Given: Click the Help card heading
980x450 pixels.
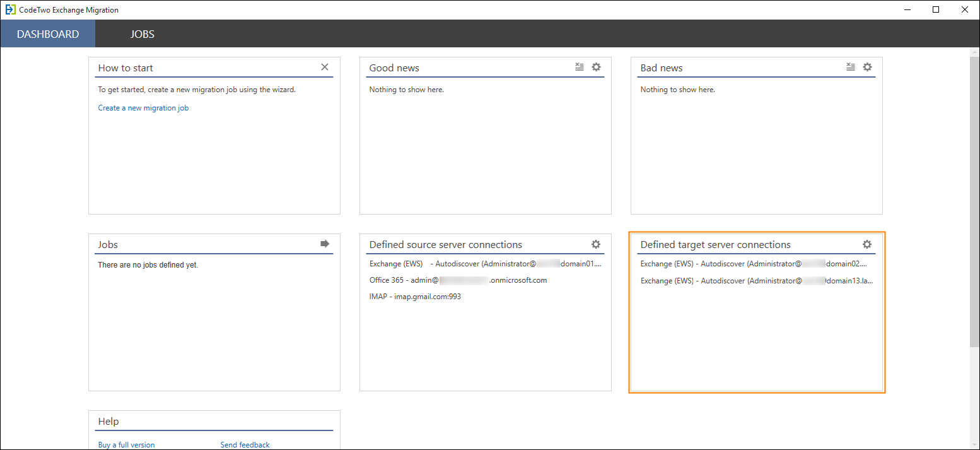Looking at the screenshot, I should [108, 422].
